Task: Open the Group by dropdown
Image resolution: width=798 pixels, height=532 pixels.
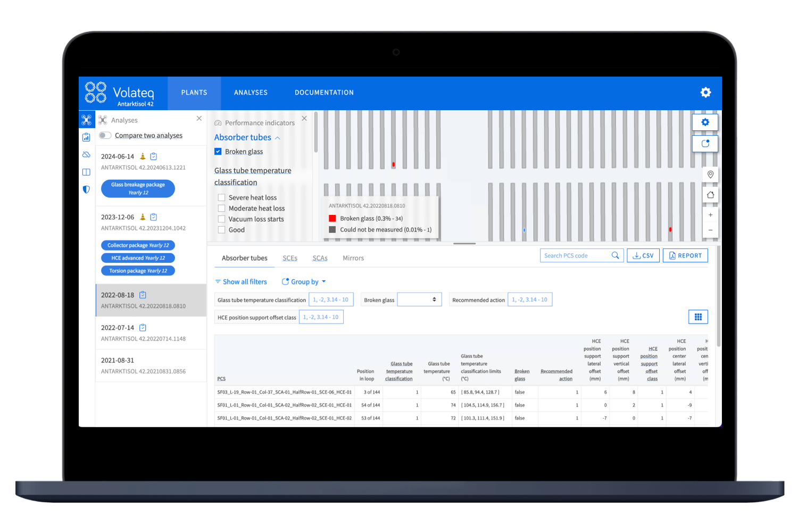Action: tap(304, 282)
